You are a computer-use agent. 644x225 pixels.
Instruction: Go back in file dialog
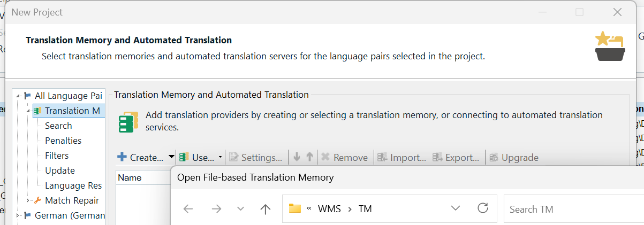click(188, 209)
